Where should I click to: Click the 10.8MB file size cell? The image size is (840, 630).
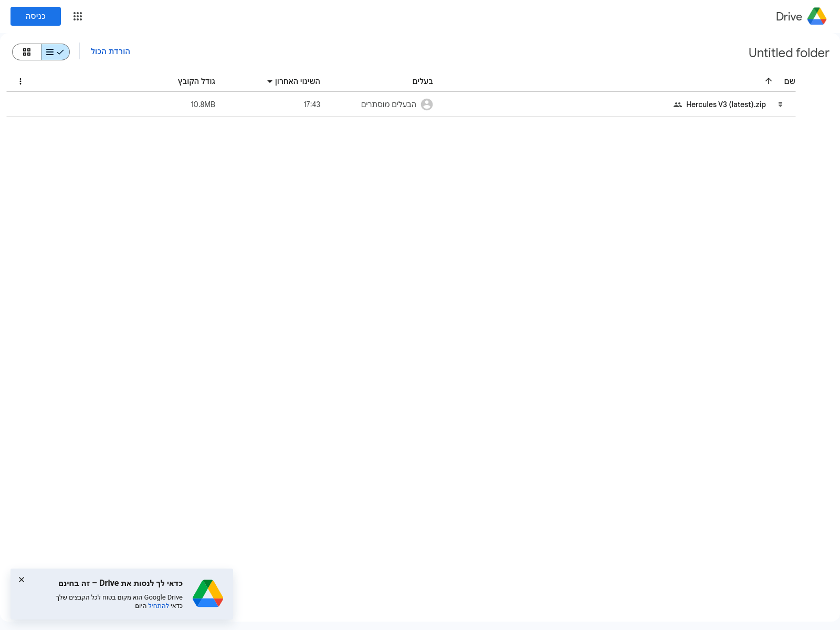click(203, 104)
